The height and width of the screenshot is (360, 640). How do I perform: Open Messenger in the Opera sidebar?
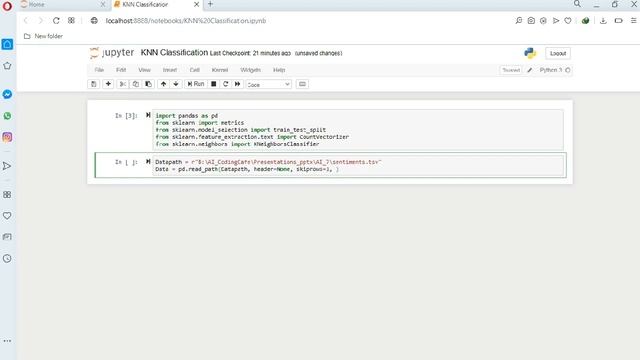[x=7, y=94]
